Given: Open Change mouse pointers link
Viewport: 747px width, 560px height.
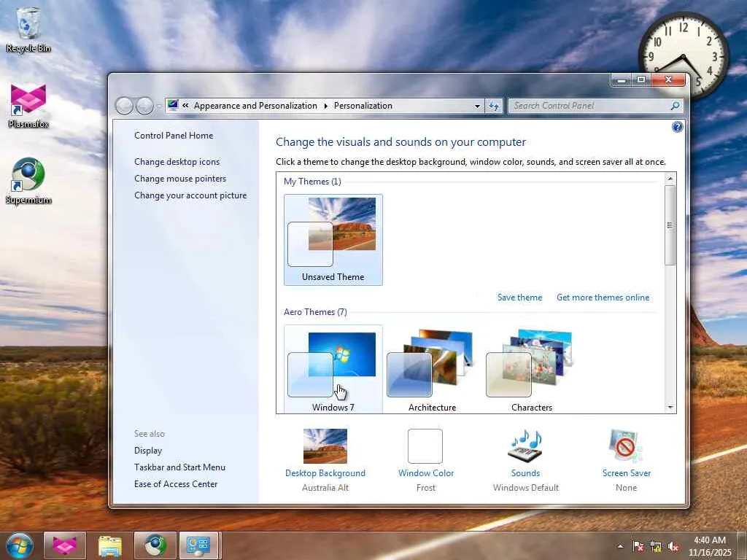Looking at the screenshot, I should (x=180, y=179).
